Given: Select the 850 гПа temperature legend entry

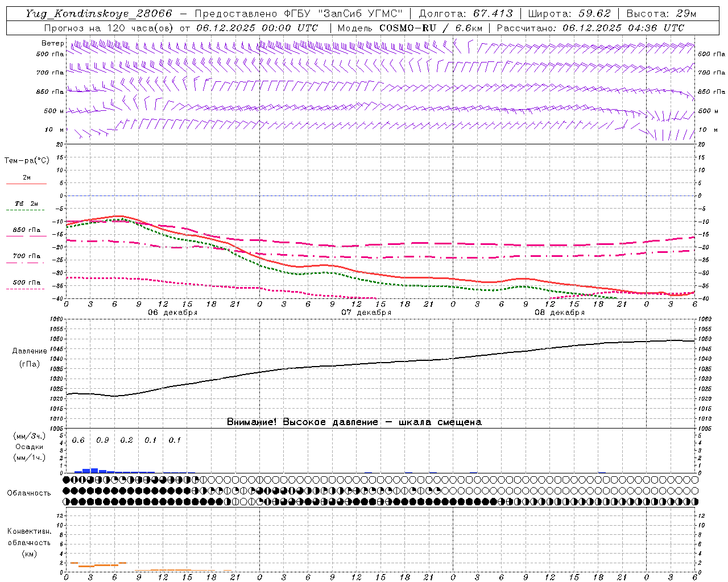Looking at the screenshot, I should pyautogui.click(x=26, y=230).
